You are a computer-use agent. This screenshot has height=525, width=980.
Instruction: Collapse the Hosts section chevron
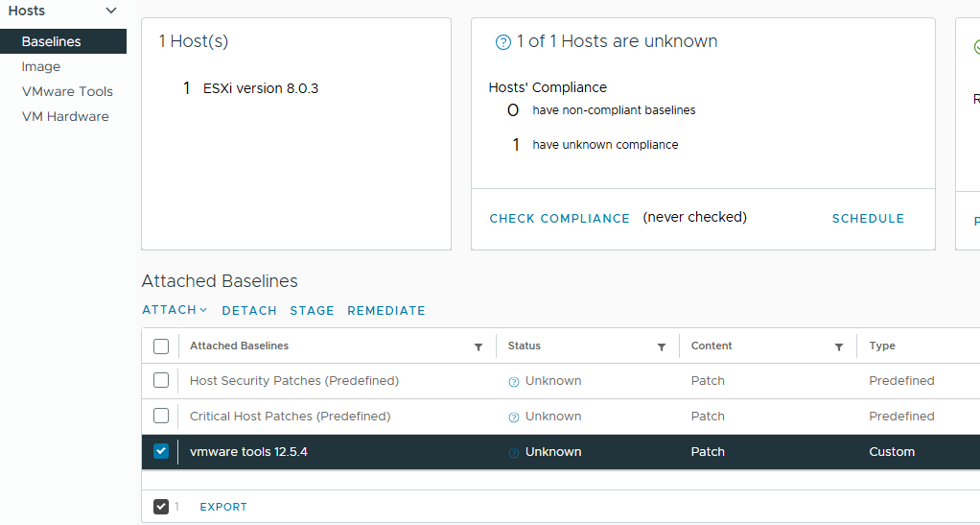coord(111,11)
